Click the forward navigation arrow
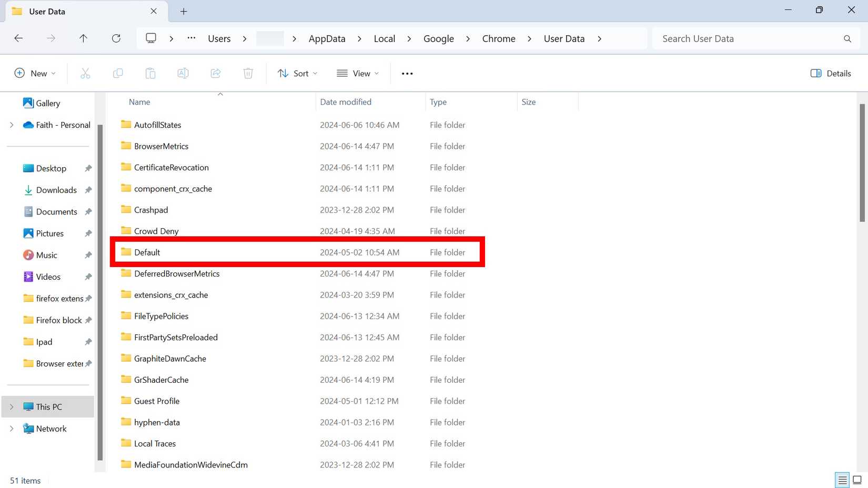 point(51,38)
